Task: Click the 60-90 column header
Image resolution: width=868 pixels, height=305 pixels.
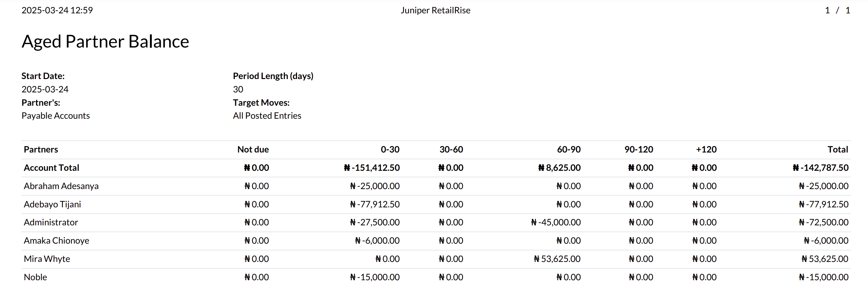Action: point(568,149)
